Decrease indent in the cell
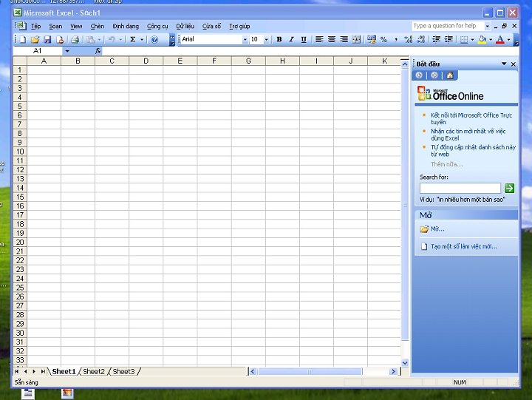Image resolution: width=532 pixels, height=400 pixels. click(437, 39)
